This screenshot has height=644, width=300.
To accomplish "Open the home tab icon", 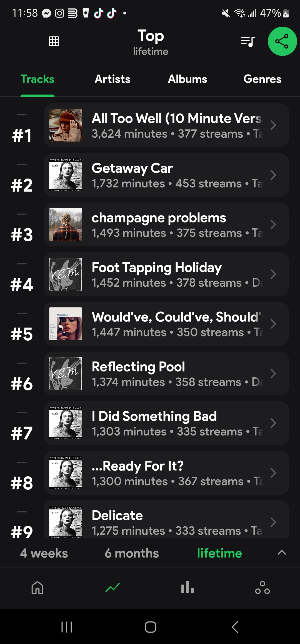I will coord(37,588).
